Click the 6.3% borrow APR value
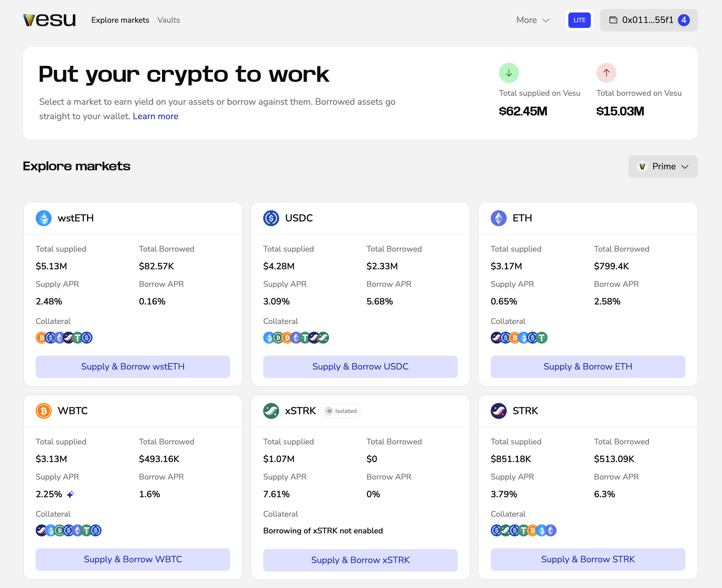 point(604,494)
